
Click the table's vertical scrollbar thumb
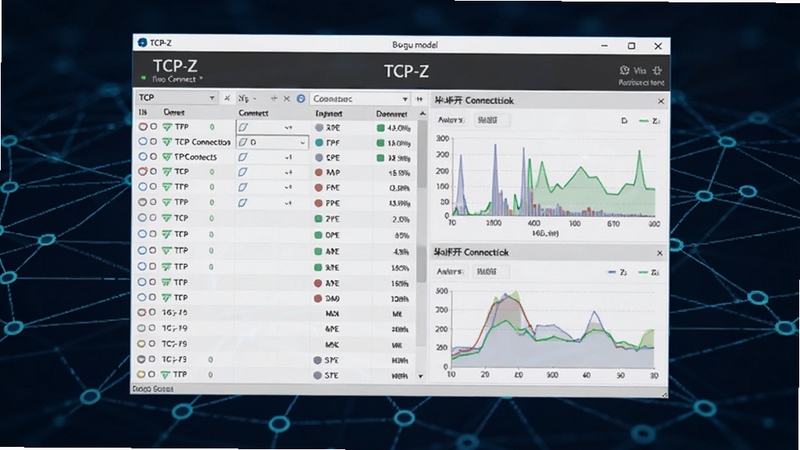coord(422,154)
